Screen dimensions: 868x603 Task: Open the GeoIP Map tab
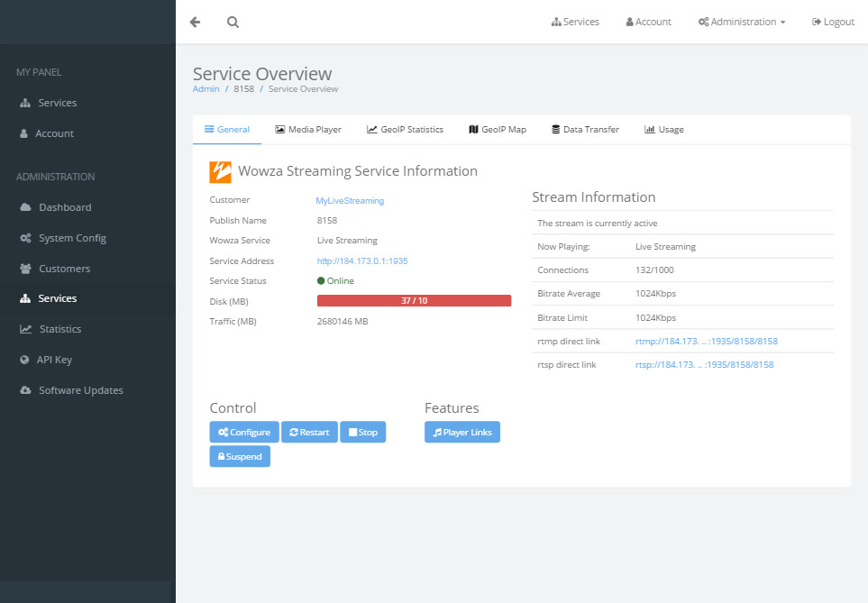pyautogui.click(x=497, y=129)
